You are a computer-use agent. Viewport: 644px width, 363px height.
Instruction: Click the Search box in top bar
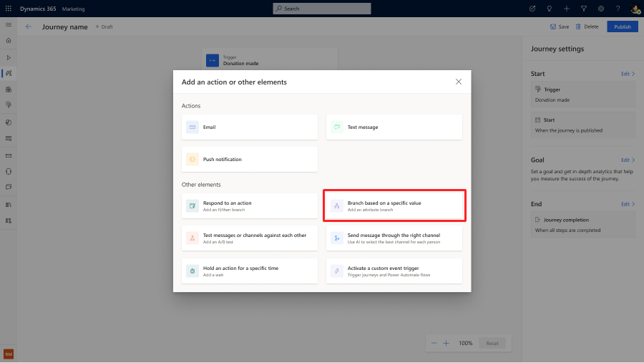[322, 9]
